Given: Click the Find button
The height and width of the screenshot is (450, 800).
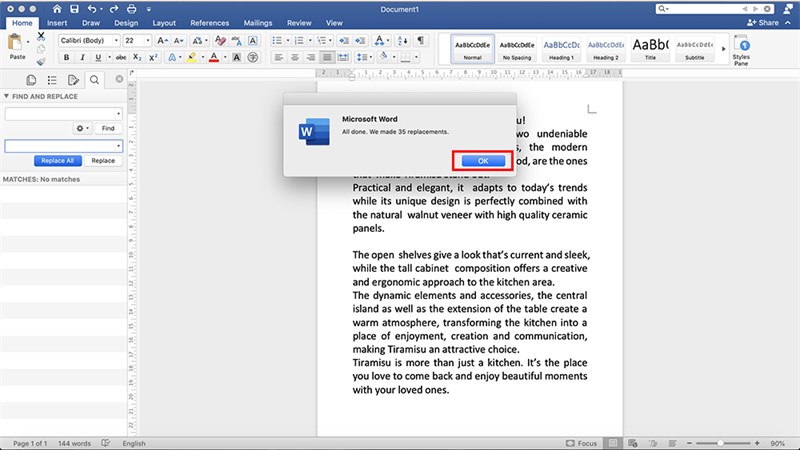Looking at the screenshot, I should coord(108,129).
